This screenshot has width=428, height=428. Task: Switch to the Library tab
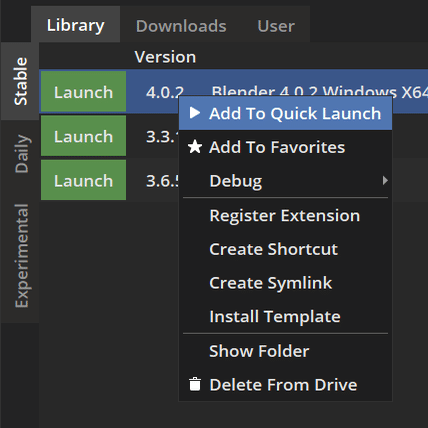coord(76,25)
